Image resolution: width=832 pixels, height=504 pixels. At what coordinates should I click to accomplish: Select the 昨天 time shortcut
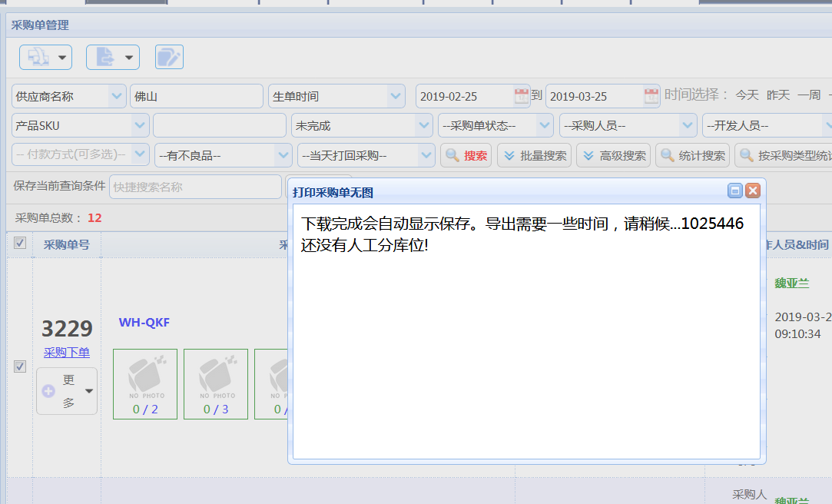tap(778, 95)
